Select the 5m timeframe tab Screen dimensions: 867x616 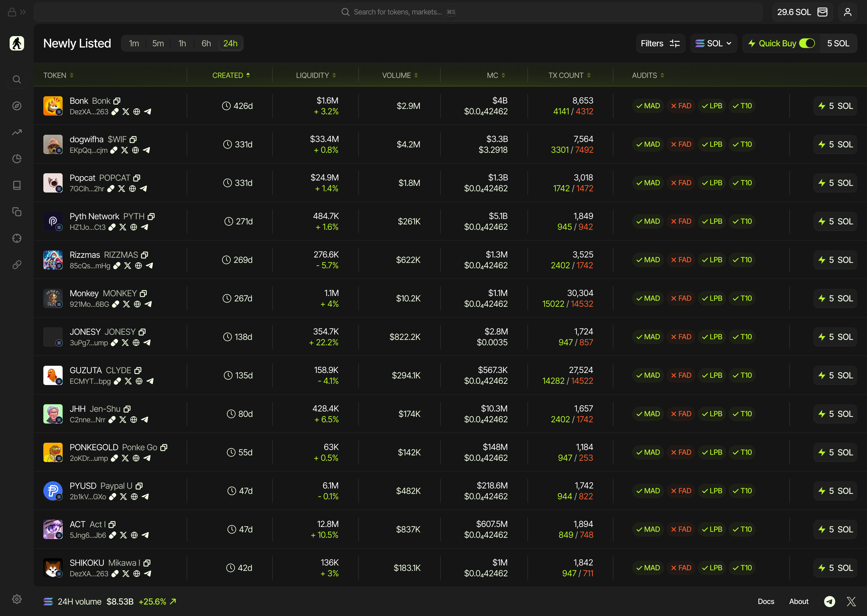pos(158,43)
